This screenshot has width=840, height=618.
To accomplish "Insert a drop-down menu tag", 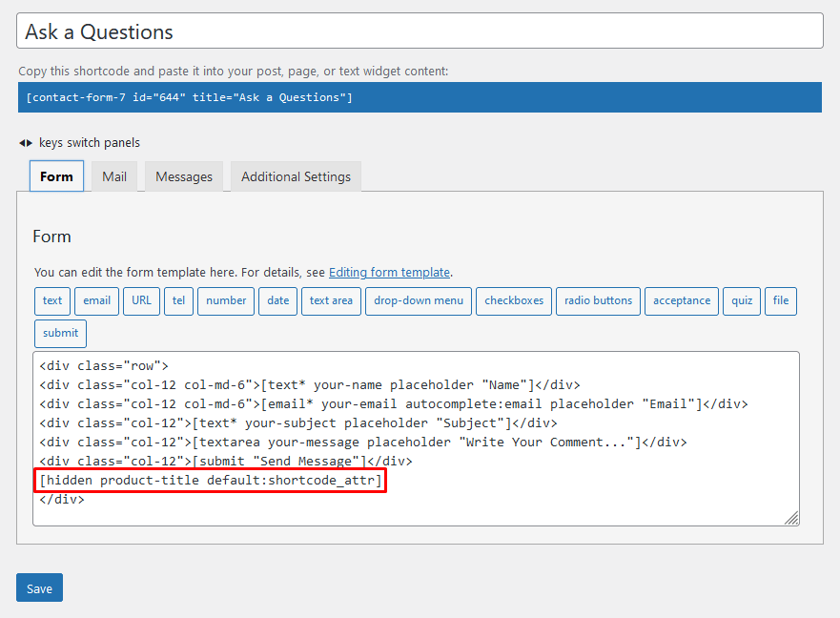I will [419, 300].
